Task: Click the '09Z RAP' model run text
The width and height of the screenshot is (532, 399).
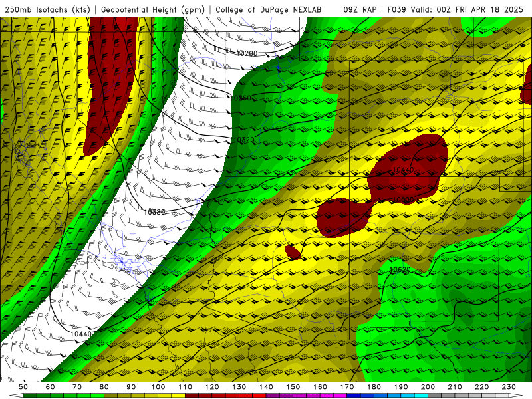Action: pos(360,10)
